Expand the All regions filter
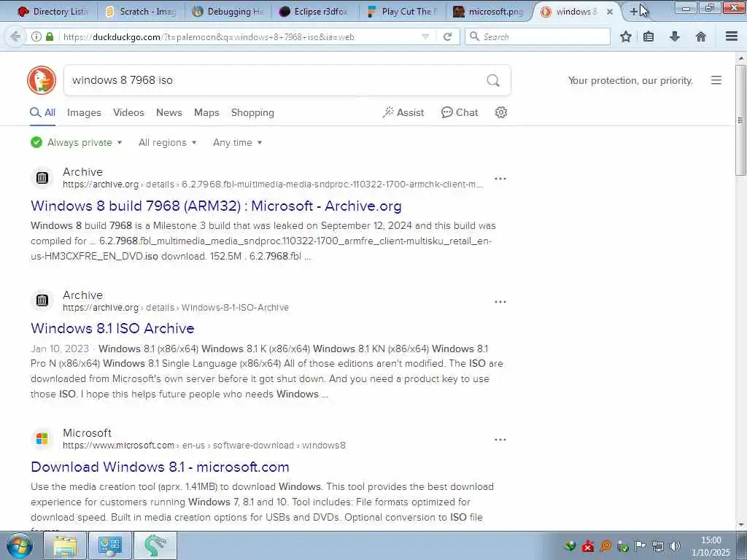Image resolution: width=747 pixels, height=560 pixels. 168,142
